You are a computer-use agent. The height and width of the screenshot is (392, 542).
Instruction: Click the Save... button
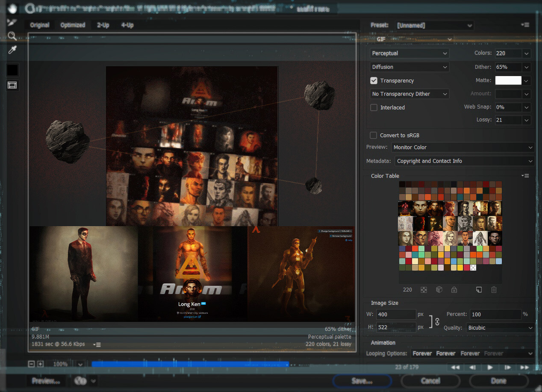[362, 381]
